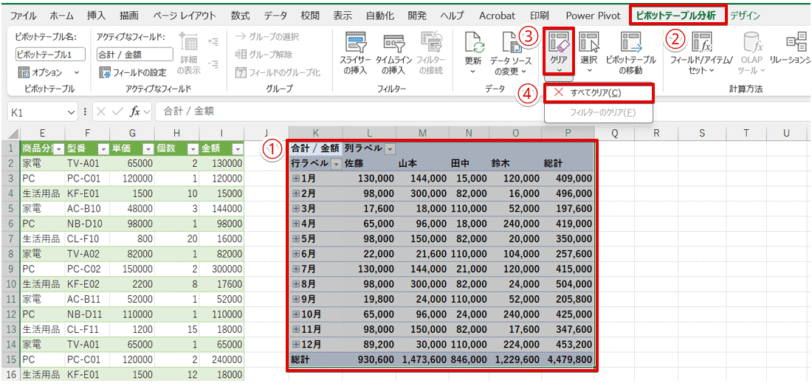
Task: Open the 列ラベル filter dropdown
Action: click(x=389, y=149)
